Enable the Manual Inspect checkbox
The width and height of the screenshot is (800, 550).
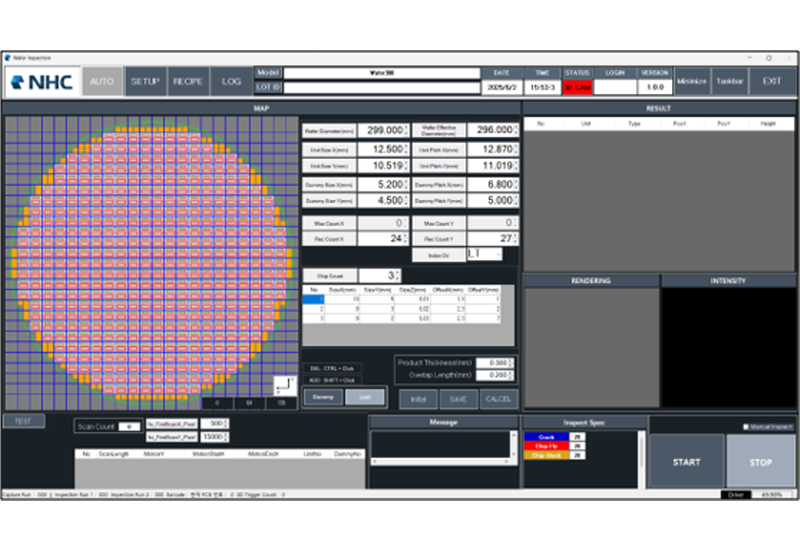coord(746,427)
